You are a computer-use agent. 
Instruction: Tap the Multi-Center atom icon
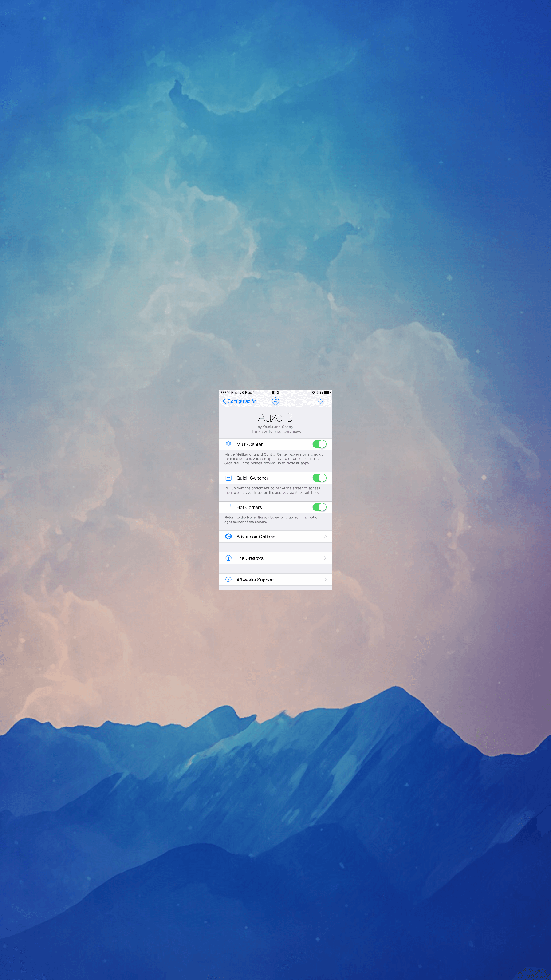[228, 444]
